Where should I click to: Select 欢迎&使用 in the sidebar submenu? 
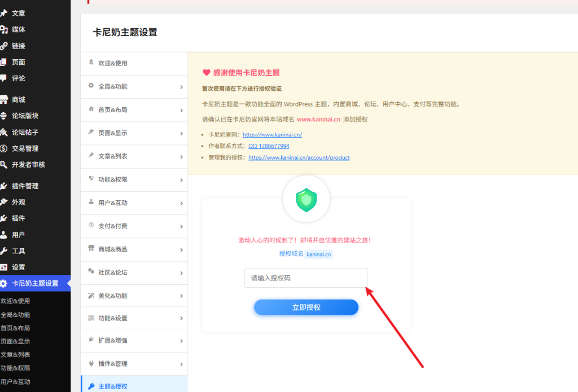[15, 301]
